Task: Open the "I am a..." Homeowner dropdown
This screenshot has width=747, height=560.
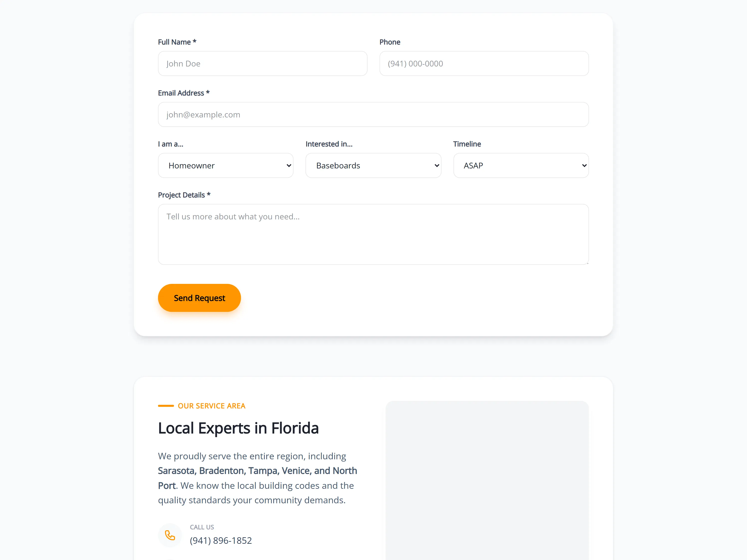Action: (225, 165)
